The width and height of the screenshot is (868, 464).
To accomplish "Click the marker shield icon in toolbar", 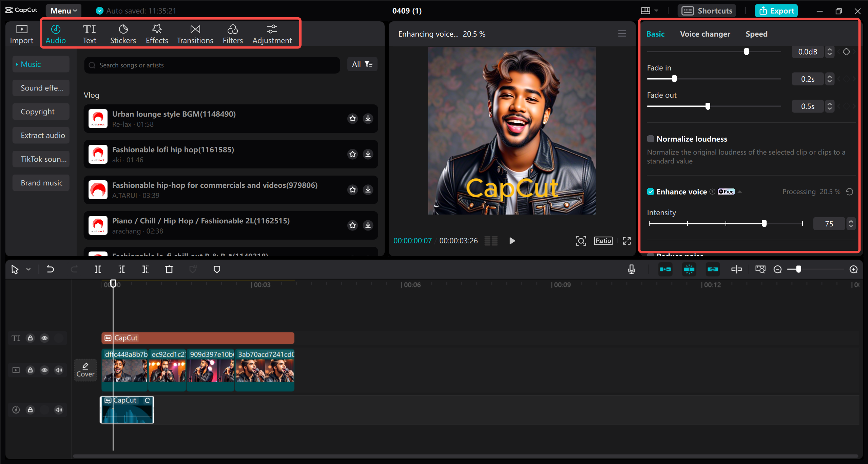I will click(x=217, y=269).
